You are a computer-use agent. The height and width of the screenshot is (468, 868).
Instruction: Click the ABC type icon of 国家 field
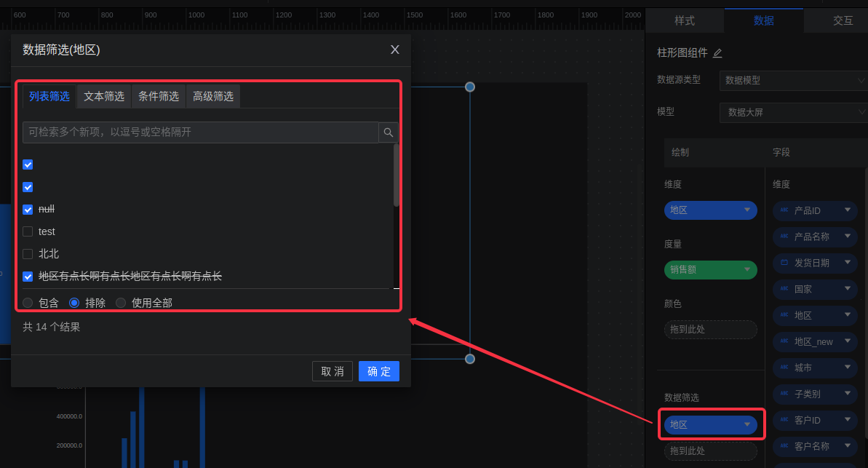pos(784,289)
